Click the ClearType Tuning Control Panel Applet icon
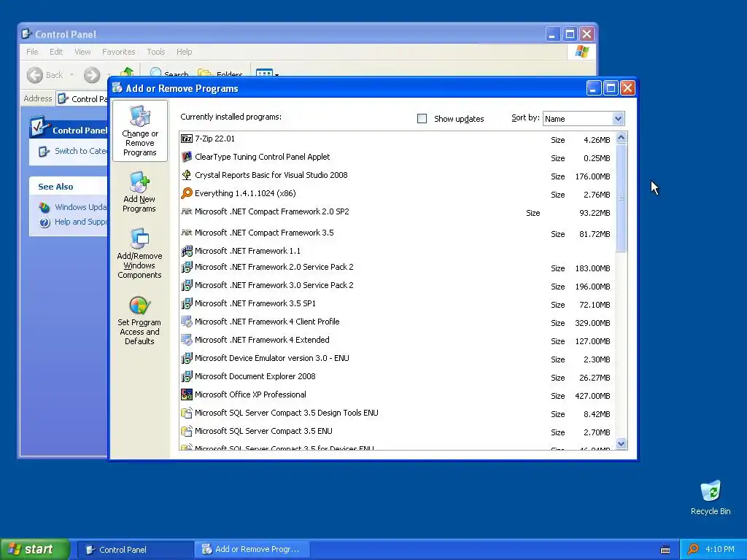The image size is (747, 560). (187, 157)
